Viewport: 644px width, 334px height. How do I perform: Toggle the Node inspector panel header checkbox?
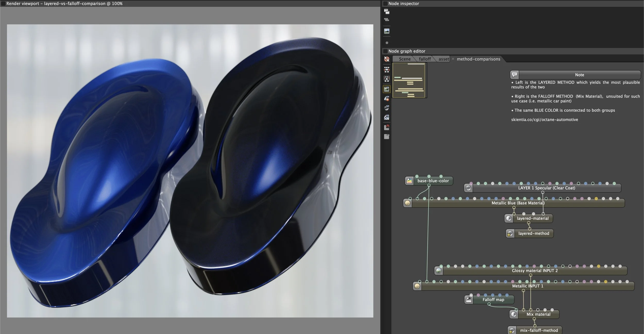tap(385, 4)
